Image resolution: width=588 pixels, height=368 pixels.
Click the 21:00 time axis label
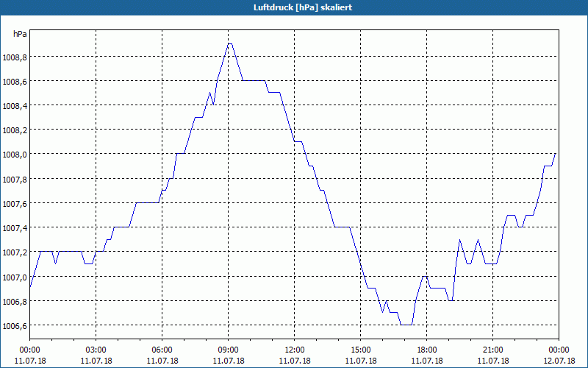click(x=492, y=350)
